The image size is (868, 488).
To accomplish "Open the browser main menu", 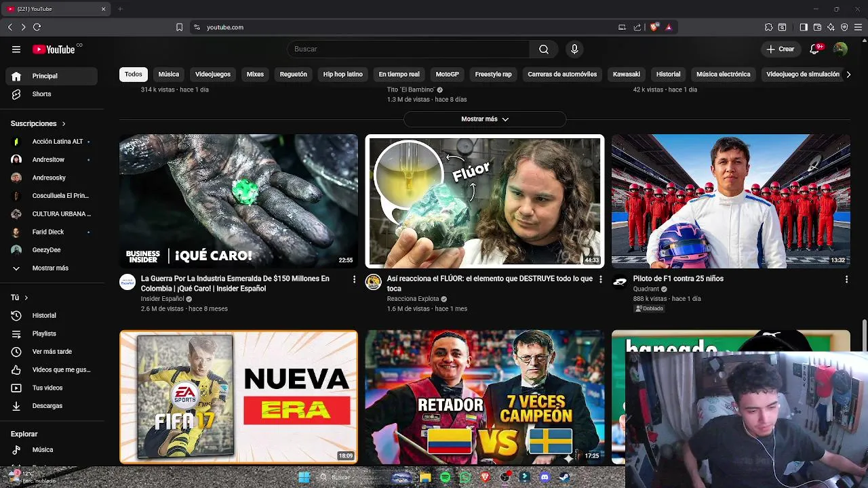I will [858, 27].
